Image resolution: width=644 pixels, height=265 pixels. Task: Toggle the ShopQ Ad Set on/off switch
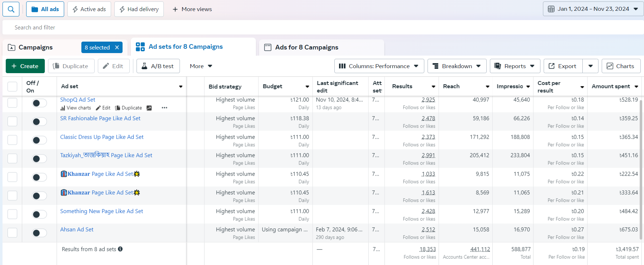39,103
